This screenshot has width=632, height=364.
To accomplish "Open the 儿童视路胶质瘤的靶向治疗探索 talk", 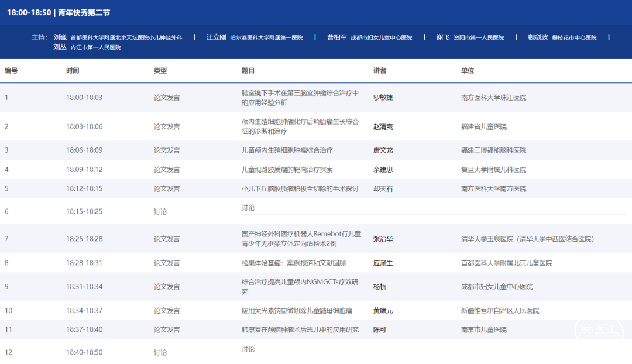I will [287, 170].
